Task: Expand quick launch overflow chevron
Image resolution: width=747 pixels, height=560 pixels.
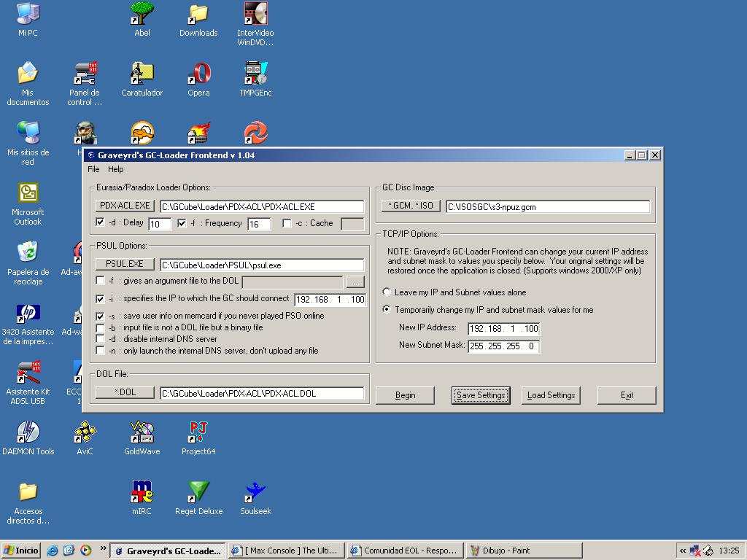Action: [103, 548]
